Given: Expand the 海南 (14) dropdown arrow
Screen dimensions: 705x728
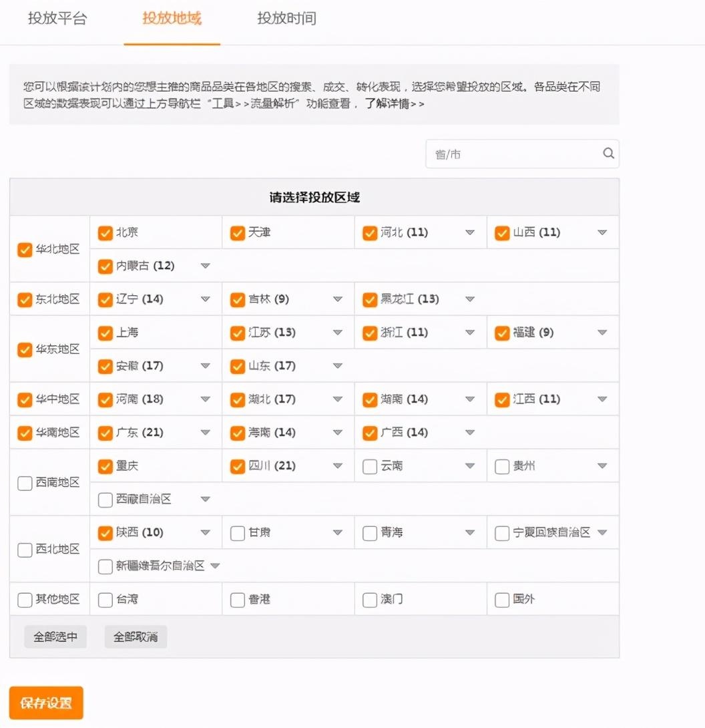Looking at the screenshot, I should click(338, 432).
